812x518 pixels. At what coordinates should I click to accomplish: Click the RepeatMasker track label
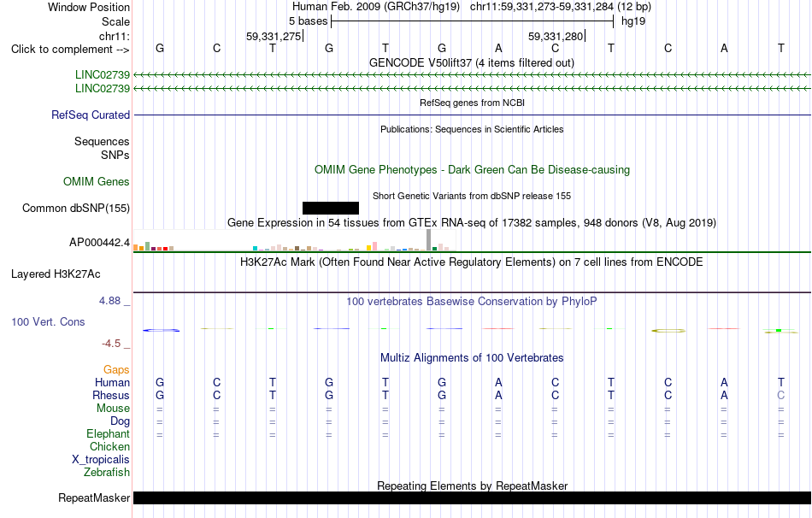[94, 497]
